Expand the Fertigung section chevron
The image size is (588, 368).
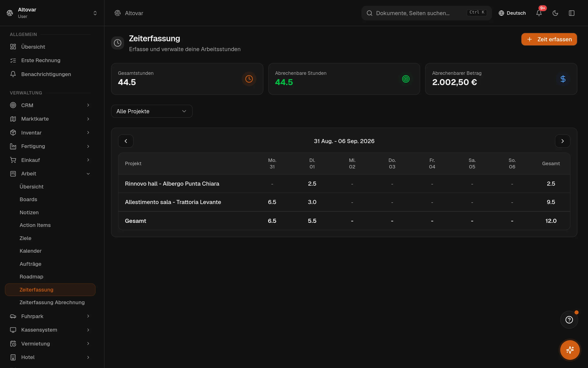coord(88,146)
